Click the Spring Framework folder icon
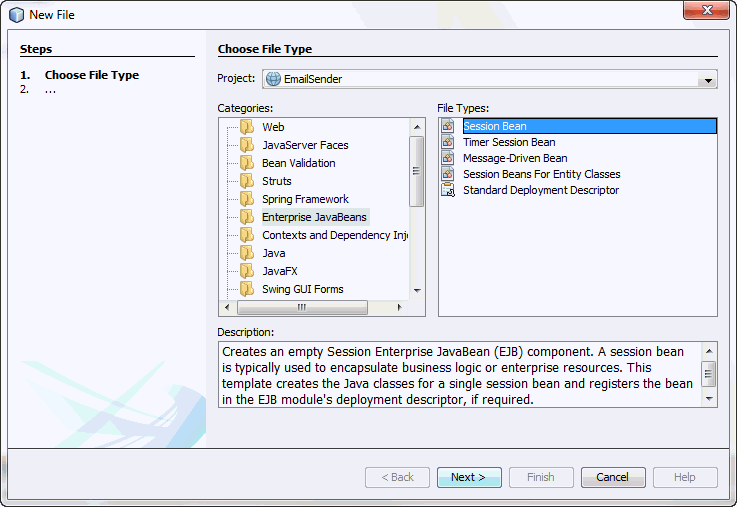Image resolution: width=737 pixels, height=507 pixels. [x=247, y=199]
